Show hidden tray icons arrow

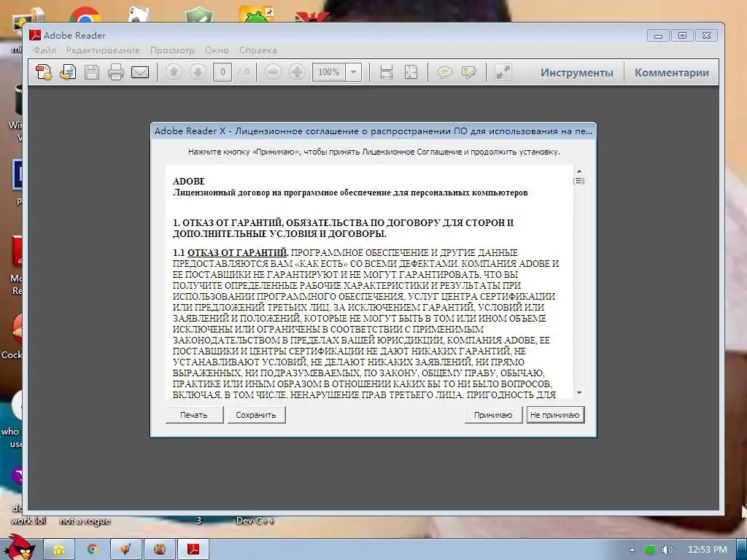tap(632, 550)
